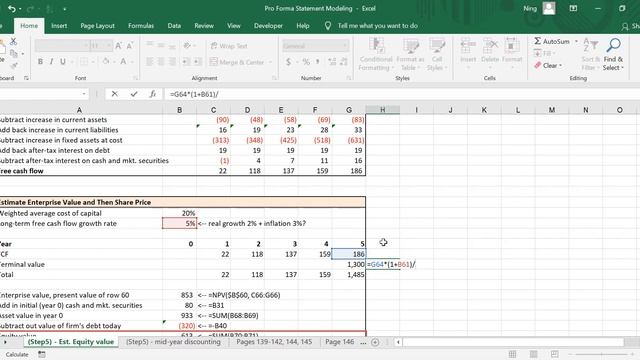This screenshot has height=360, width=640.
Task: Toggle Wrap Text
Action: pyautogui.click(x=229, y=46)
